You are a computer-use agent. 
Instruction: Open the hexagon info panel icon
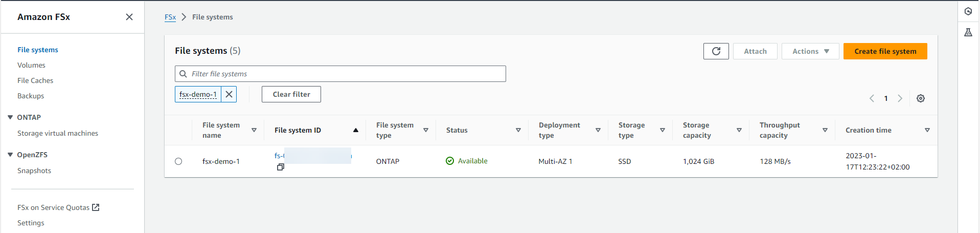coord(968,11)
